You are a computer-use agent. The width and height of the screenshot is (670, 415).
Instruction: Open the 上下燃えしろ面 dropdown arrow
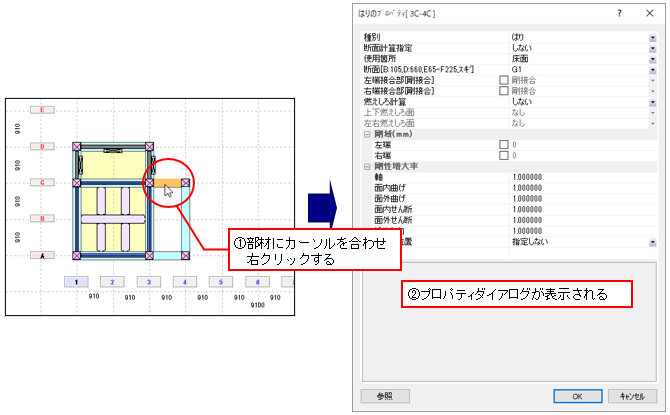click(x=652, y=113)
